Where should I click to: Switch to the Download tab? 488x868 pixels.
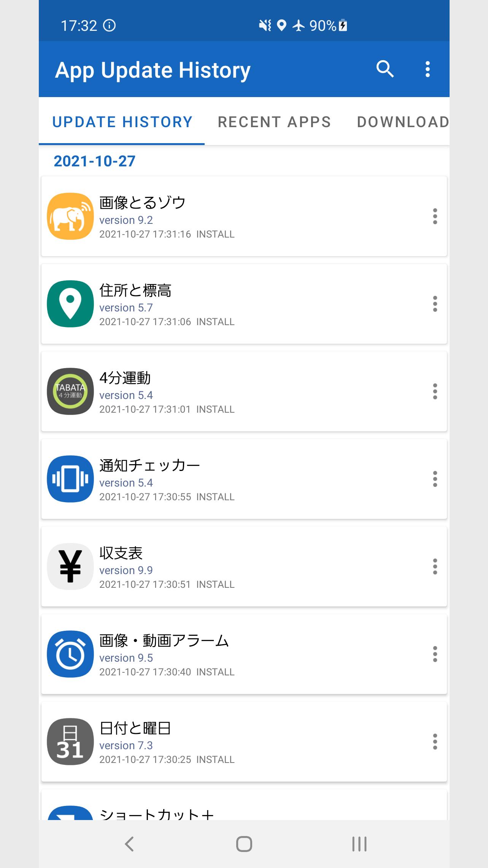(x=402, y=122)
